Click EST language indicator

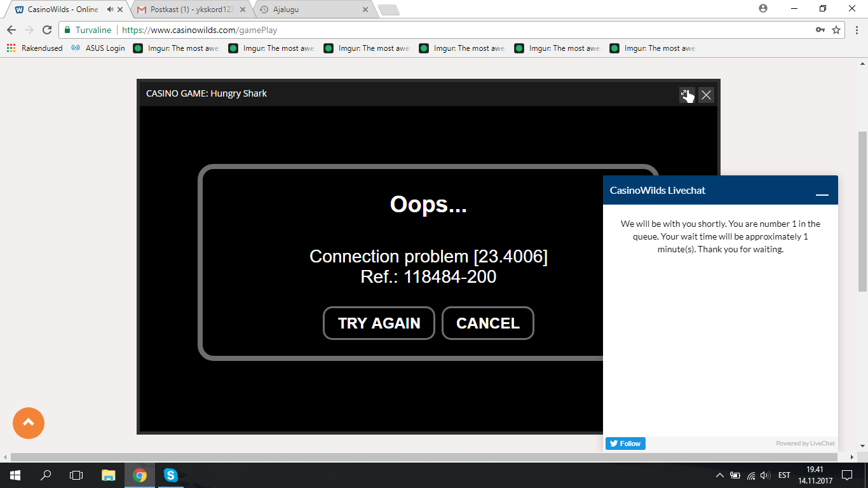pos(784,475)
